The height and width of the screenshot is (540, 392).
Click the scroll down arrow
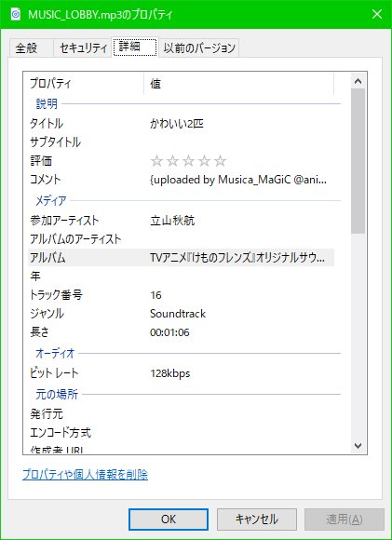[x=358, y=446]
